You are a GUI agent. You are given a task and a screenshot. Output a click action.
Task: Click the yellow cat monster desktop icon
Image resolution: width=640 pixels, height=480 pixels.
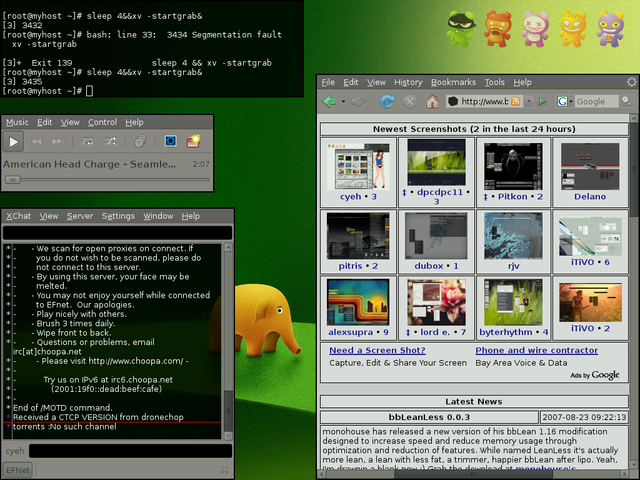pyautogui.click(x=573, y=29)
